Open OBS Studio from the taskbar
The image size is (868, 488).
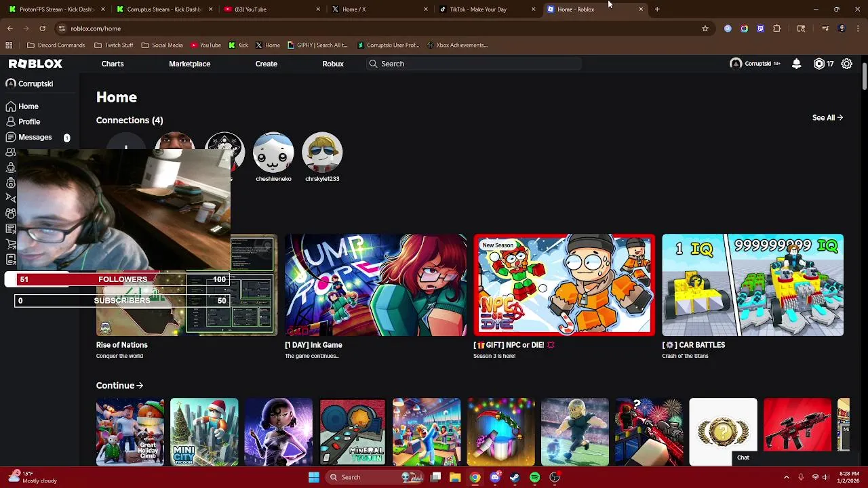click(555, 477)
